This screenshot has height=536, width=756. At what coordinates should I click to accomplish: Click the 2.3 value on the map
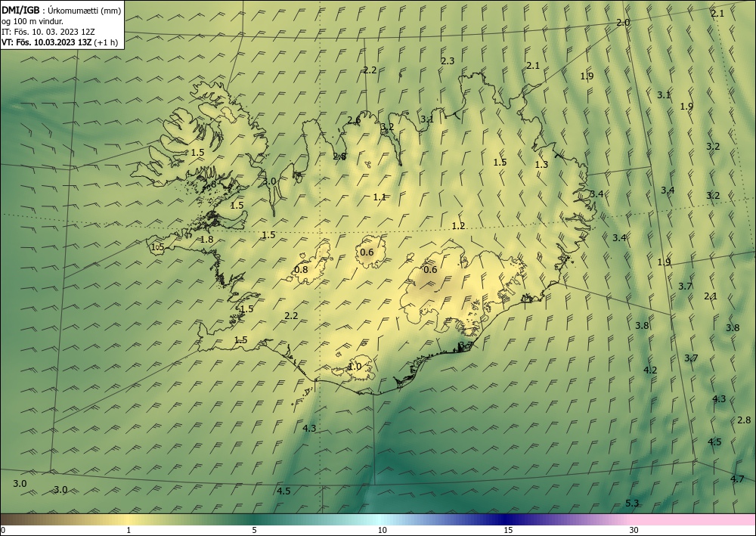[x=448, y=60]
